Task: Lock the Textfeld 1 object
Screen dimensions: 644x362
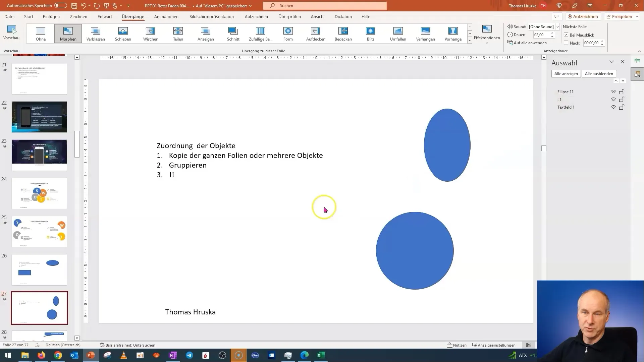Action: [622, 107]
